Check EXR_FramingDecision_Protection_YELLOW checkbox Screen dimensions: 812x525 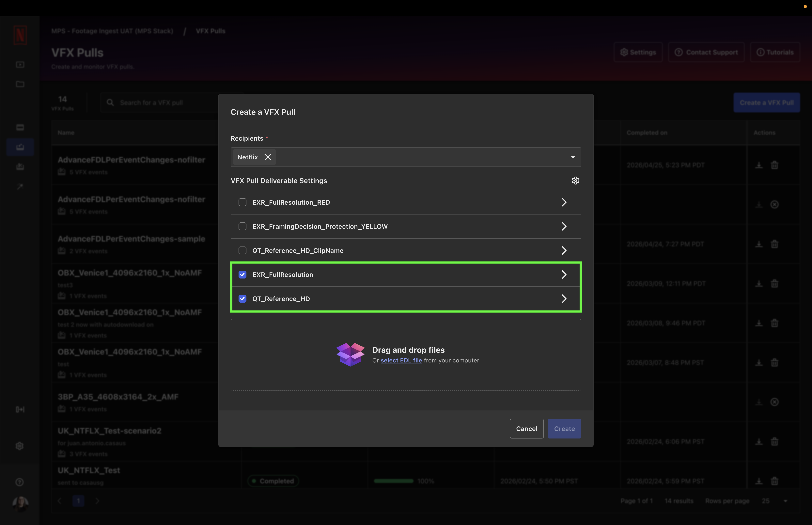tap(242, 226)
